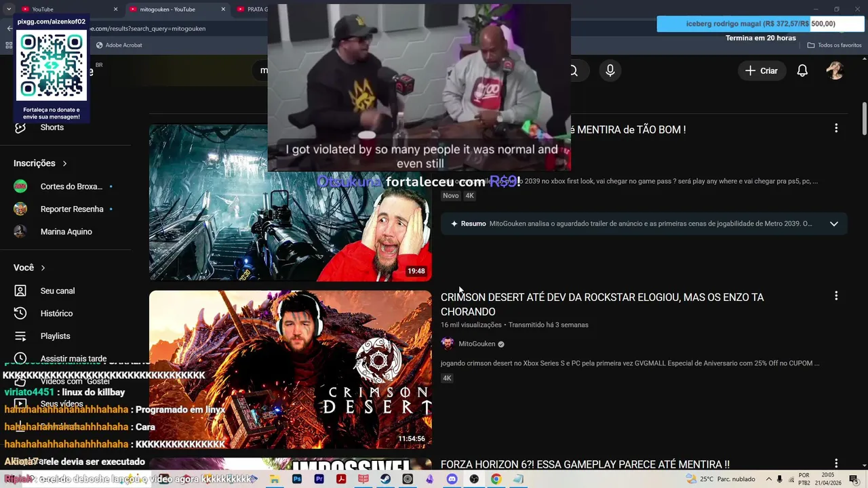
Task: Open YouTube notifications bell
Action: pyautogui.click(x=802, y=70)
